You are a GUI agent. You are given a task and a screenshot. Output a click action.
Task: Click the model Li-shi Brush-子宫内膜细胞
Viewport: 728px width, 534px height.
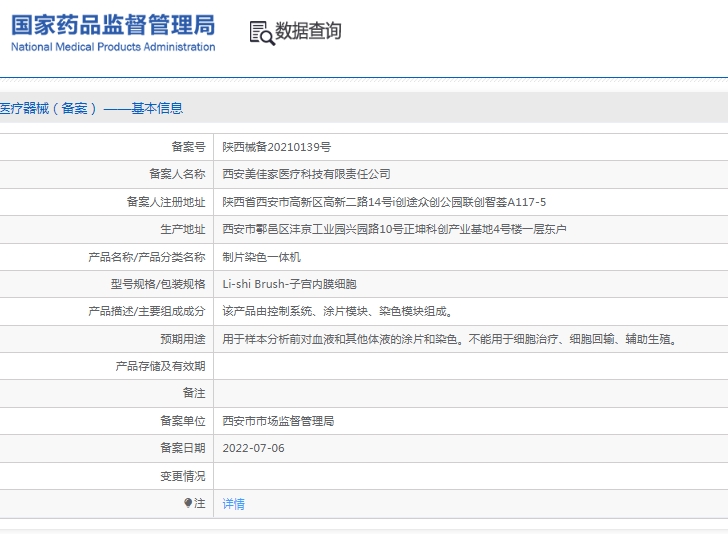[289, 284]
